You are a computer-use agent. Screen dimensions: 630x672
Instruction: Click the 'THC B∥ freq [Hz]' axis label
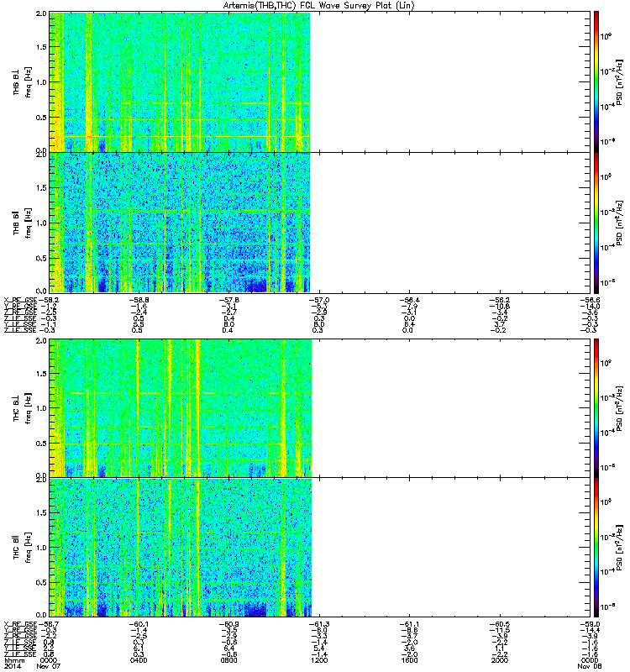coord(22,548)
